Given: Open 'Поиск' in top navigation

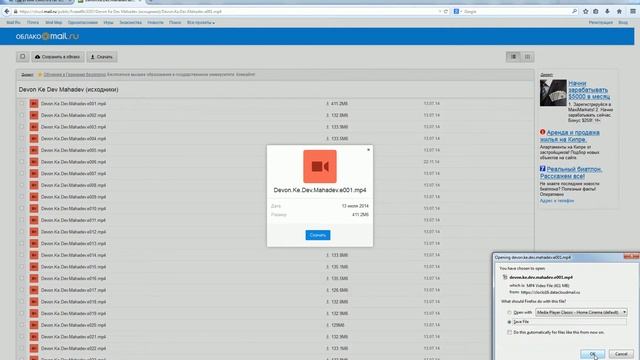Looking at the screenshot, I should click(175, 23).
